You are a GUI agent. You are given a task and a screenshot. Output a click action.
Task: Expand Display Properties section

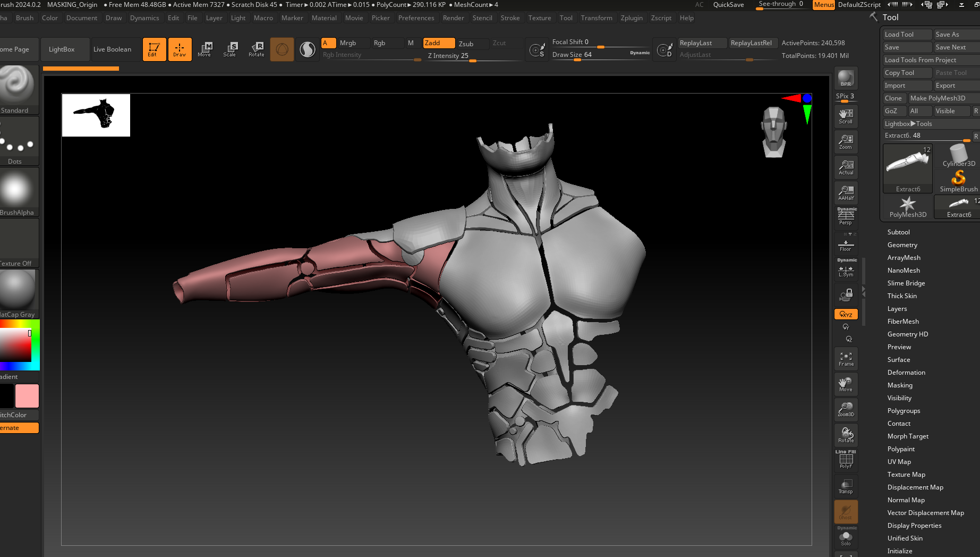pyautogui.click(x=914, y=526)
